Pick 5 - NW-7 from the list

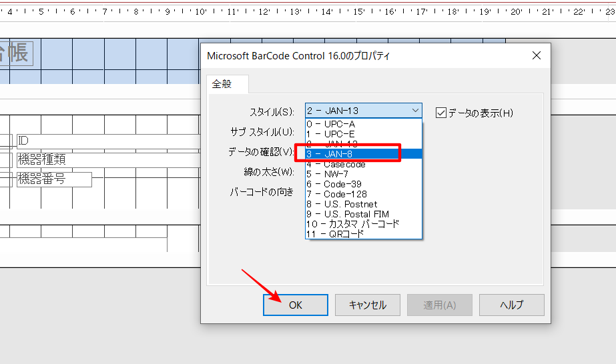363,174
